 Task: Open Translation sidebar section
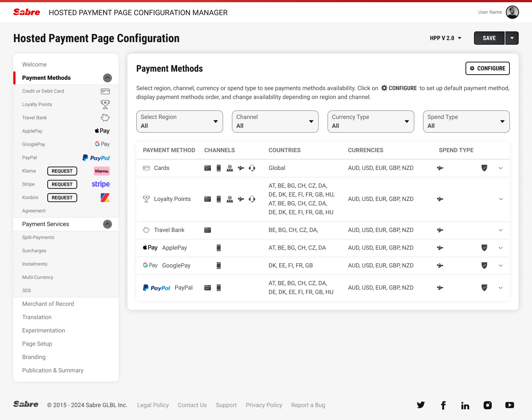click(x=37, y=317)
